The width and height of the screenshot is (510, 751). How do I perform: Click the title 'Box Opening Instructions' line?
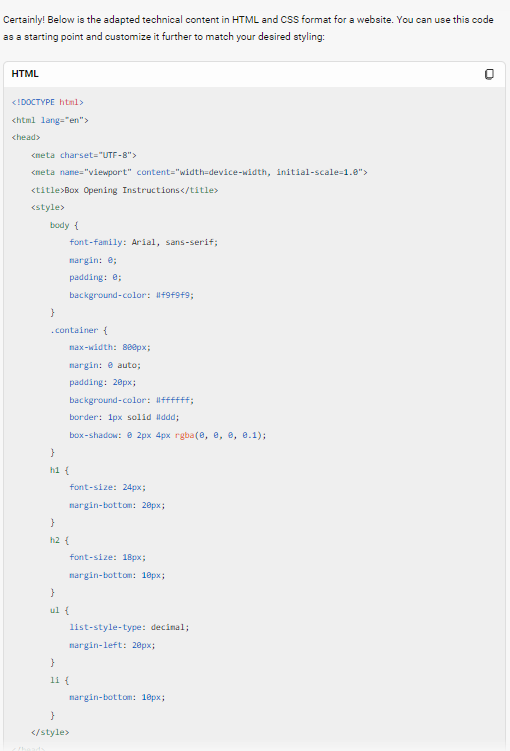pos(125,190)
